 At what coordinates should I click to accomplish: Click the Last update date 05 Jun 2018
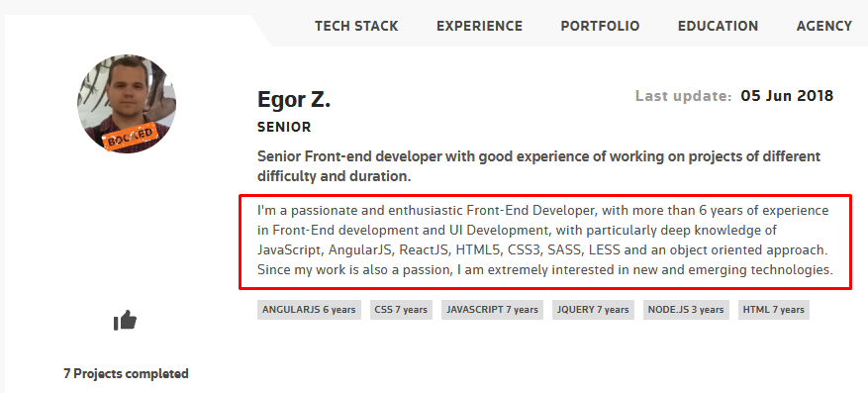[x=787, y=96]
